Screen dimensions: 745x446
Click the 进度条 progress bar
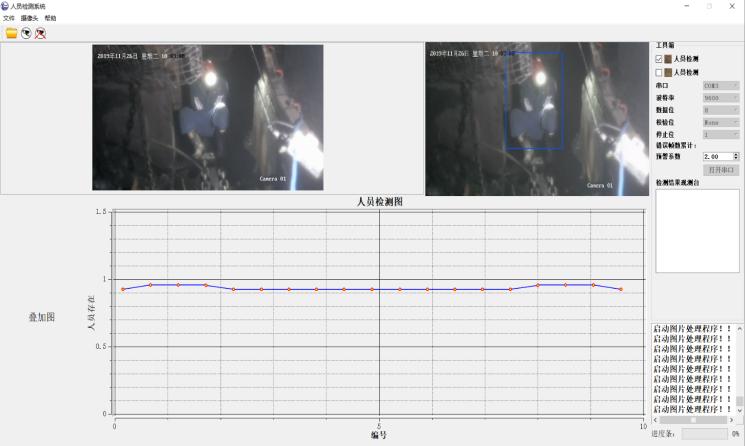(707, 434)
